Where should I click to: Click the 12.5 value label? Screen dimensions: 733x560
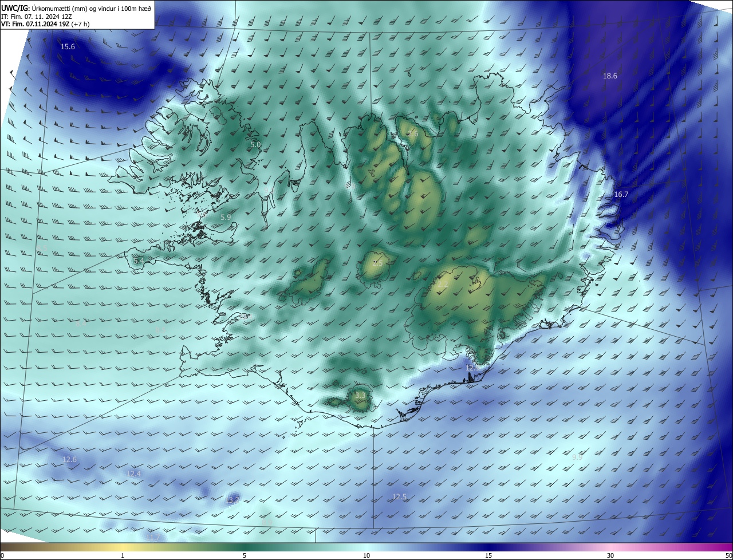pyautogui.click(x=399, y=496)
